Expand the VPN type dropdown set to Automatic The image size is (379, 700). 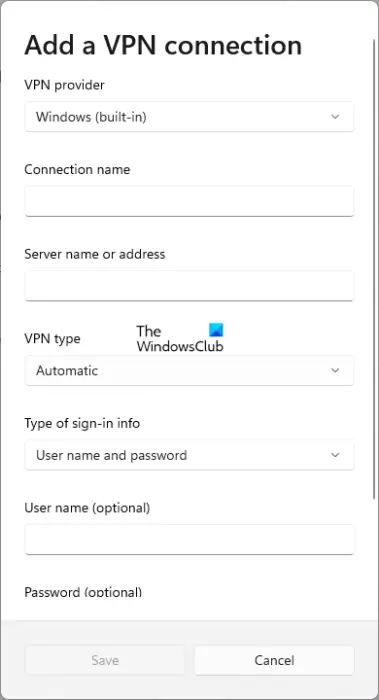click(x=189, y=371)
